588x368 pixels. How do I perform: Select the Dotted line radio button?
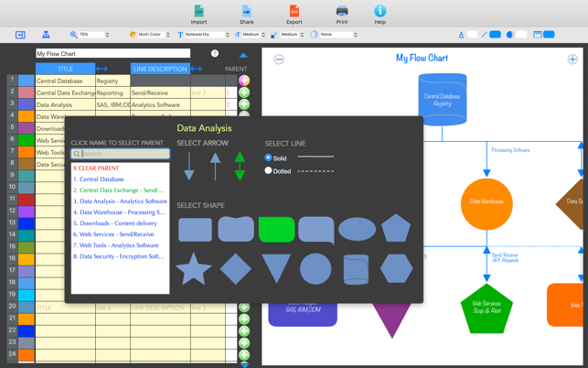(268, 170)
